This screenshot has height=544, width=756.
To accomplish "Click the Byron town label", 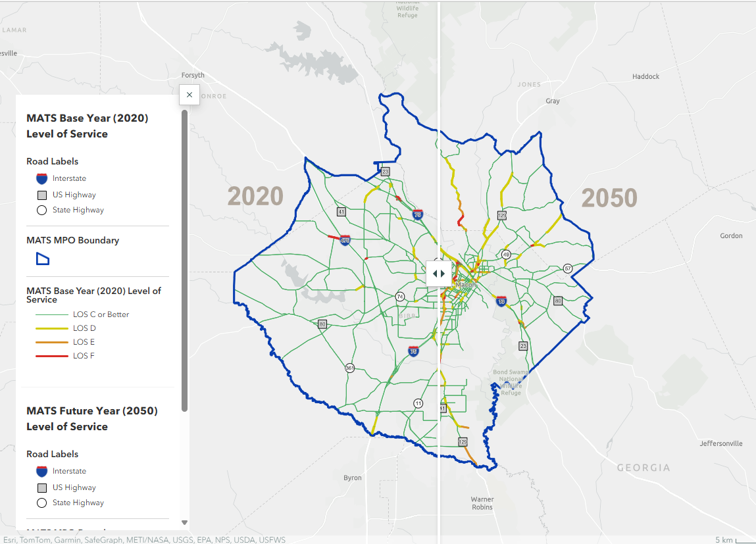I will pos(353,478).
